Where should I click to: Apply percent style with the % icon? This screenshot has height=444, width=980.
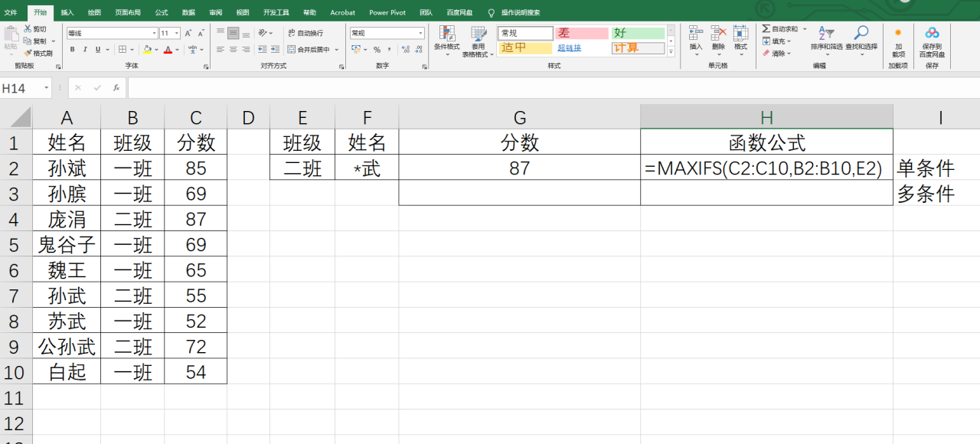pyautogui.click(x=377, y=50)
